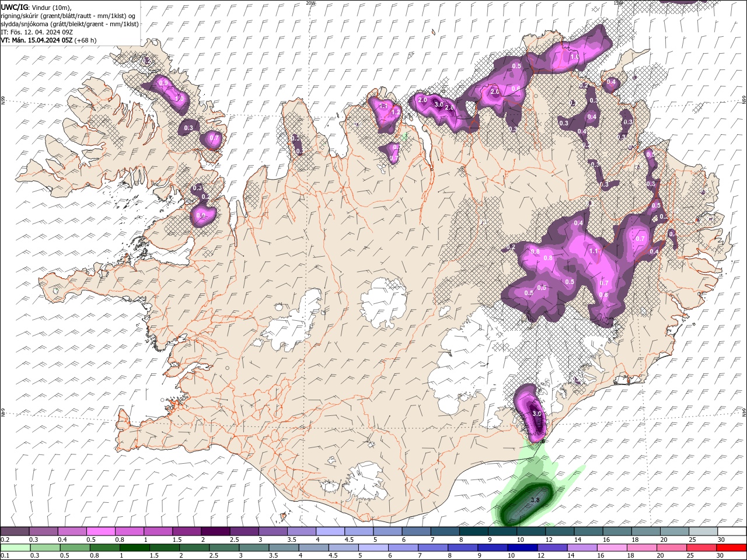This screenshot has height=560, width=747.
Task: Click the 0.9 value in the Westfjords snow patch
Action: (163, 83)
